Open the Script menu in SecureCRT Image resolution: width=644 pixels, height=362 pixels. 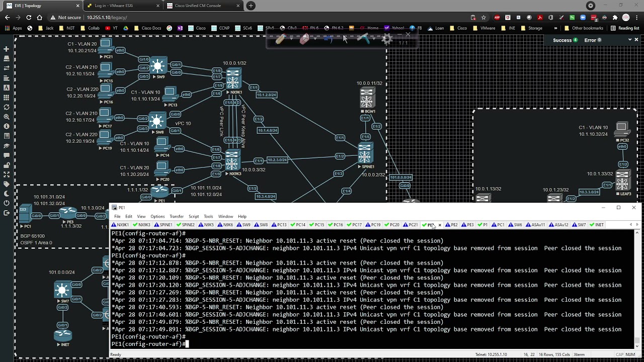194,216
